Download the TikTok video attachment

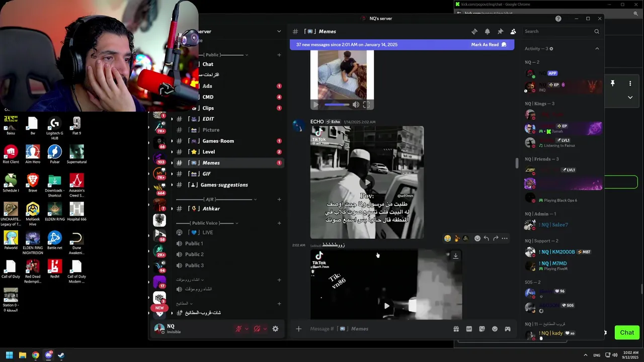pyautogui.click(x=455, y=256)
